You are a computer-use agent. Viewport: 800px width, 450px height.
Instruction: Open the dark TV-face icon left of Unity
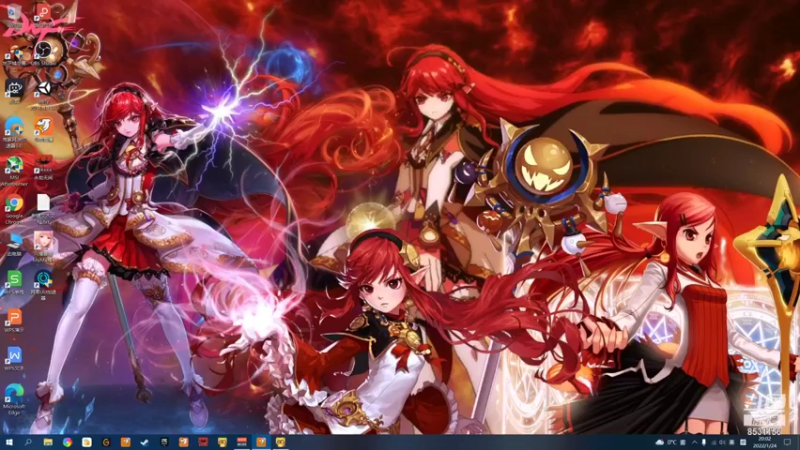tap(14, 92)
